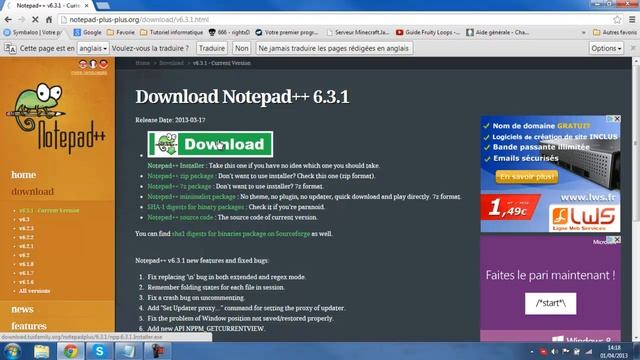Open the download section in sidebar
Viewport: 640px width, 360px height.
32,191
